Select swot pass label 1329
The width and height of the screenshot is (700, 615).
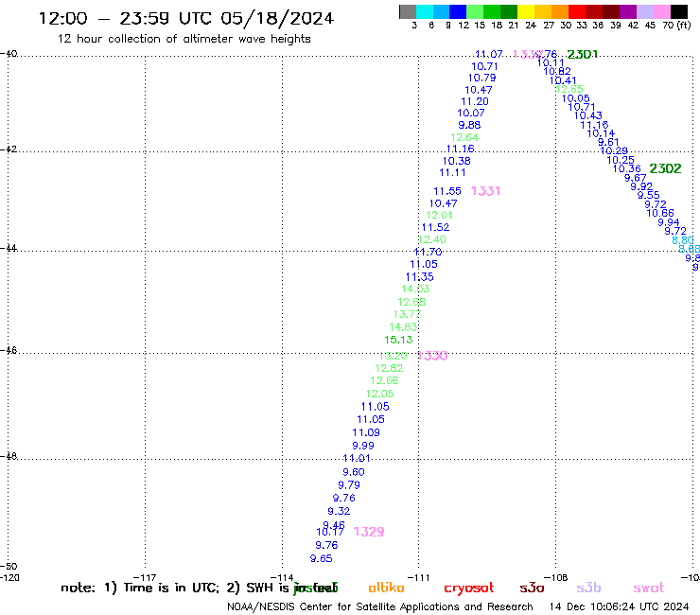(x=369, y=532)
